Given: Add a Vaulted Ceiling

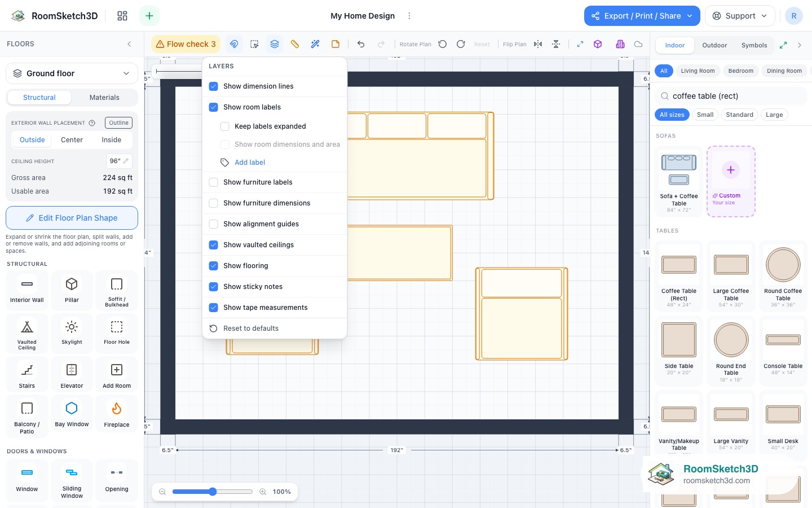Looking at the screenshot, I should 27,333.
